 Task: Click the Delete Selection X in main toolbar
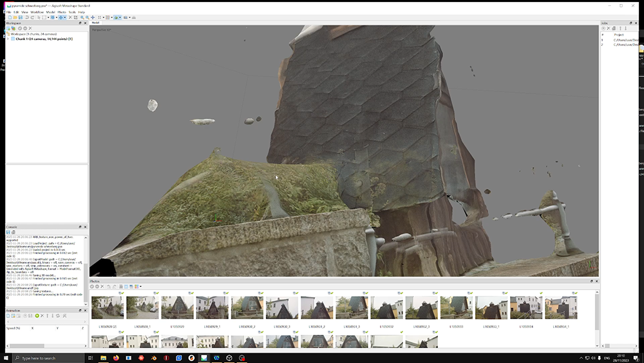pyautogui.click(x=70, y=17)
